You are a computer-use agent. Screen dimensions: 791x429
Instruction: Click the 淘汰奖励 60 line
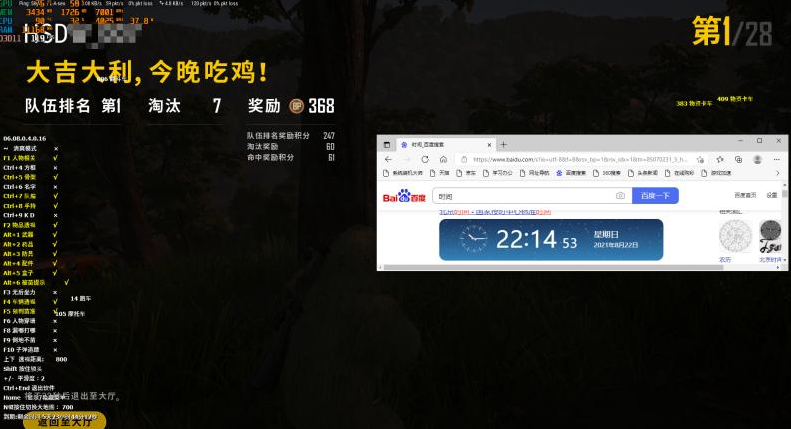click(291, 147)
